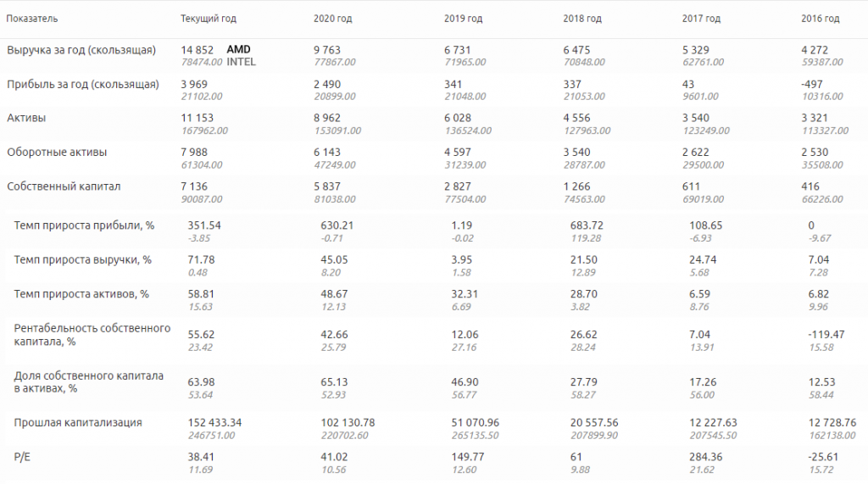Click the 'Показатель' column header
868x484 pixels.
[x=33, y=19]
